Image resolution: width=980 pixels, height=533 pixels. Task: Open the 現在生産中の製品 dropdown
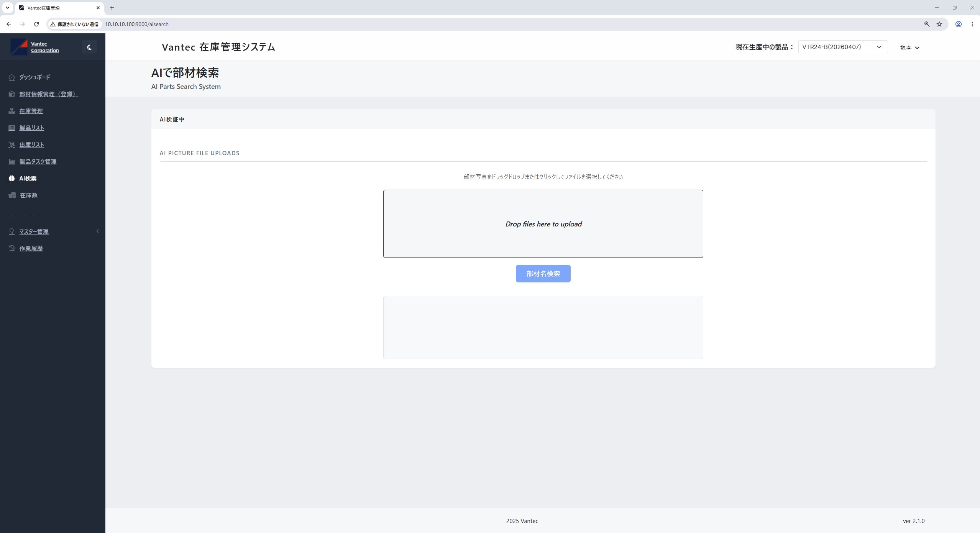click(x=843, y=47)
